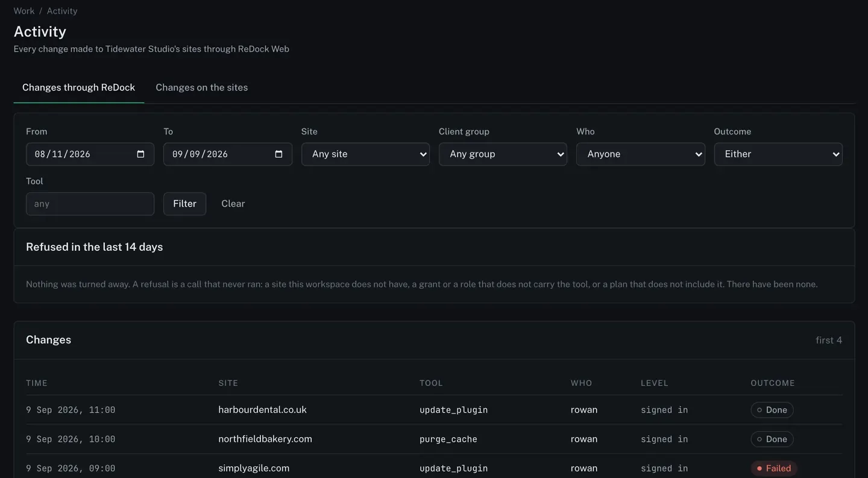Click the 9 Sep 2026, 10:00 timestamp

click(x=71, y=439)
